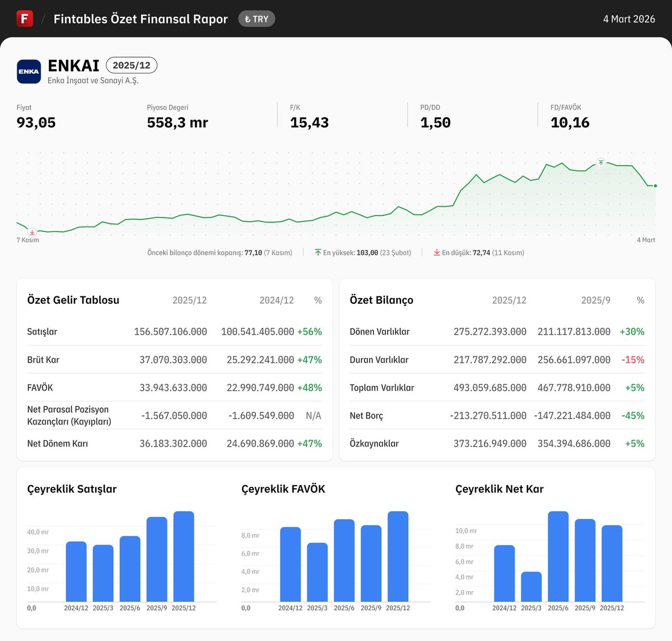The height and width of the screenshot is (641, 672).
Task: Click the N/A cell in Net Parasal Pozisyon row
Action: (314, 416)
